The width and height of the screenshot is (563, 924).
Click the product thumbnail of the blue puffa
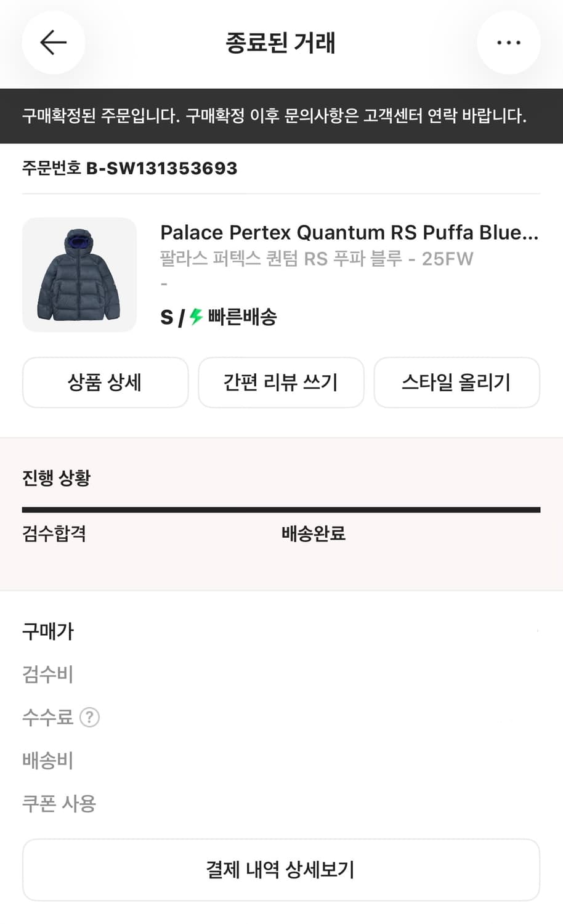[79, 275]
